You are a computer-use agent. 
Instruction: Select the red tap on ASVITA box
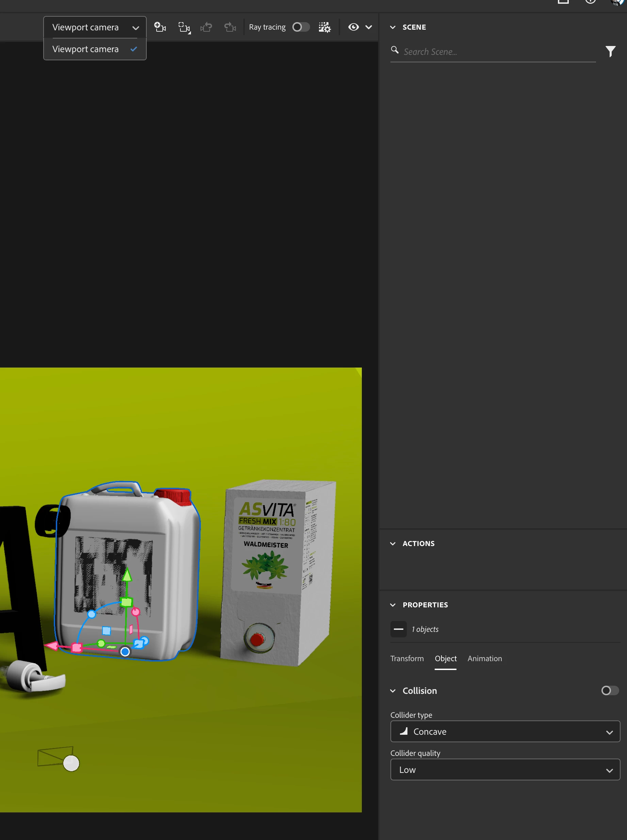tap(258, 639)
